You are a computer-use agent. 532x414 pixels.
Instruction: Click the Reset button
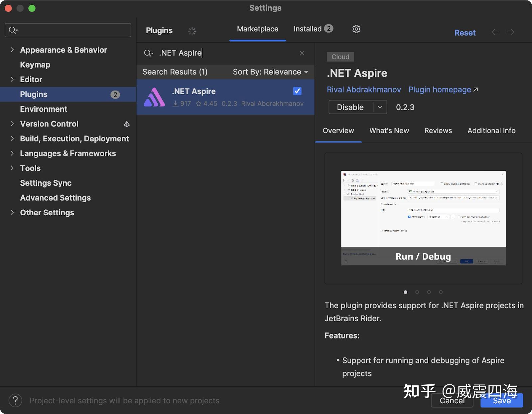tap(465, 33)
